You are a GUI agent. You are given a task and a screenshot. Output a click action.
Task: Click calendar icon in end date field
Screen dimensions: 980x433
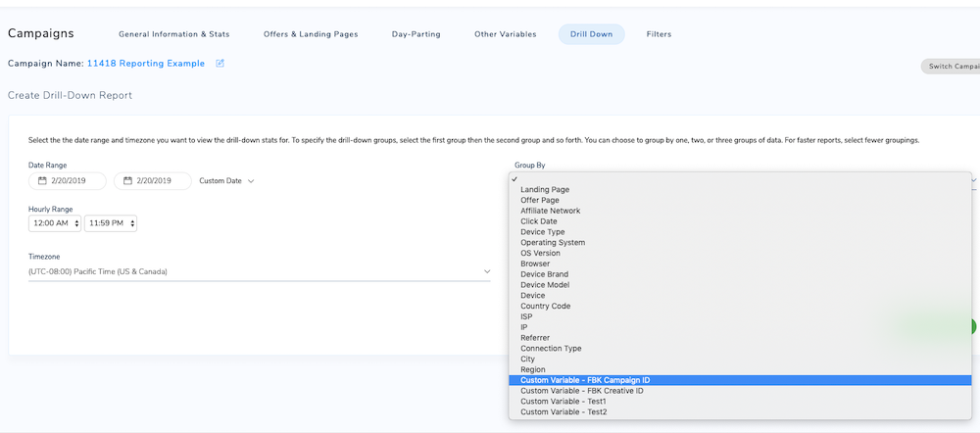click(x=127, y=180)
